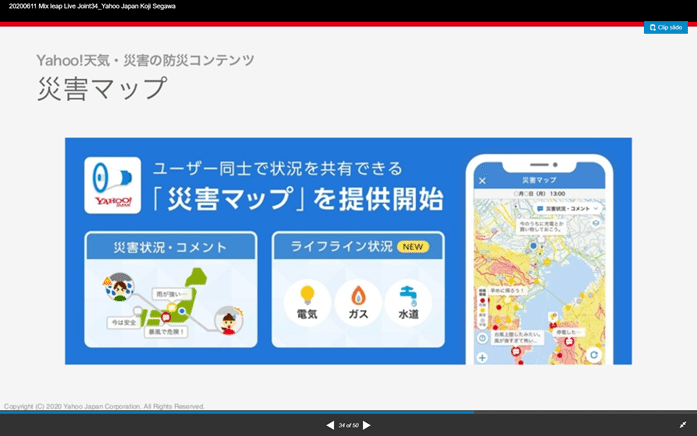Click the clock icon on the phone map

click(x=482, y=338)
